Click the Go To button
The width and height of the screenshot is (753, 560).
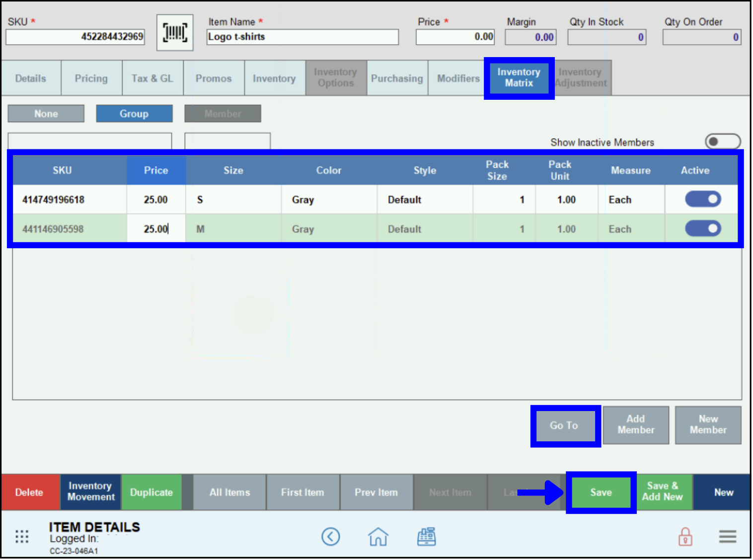point(564,425)
